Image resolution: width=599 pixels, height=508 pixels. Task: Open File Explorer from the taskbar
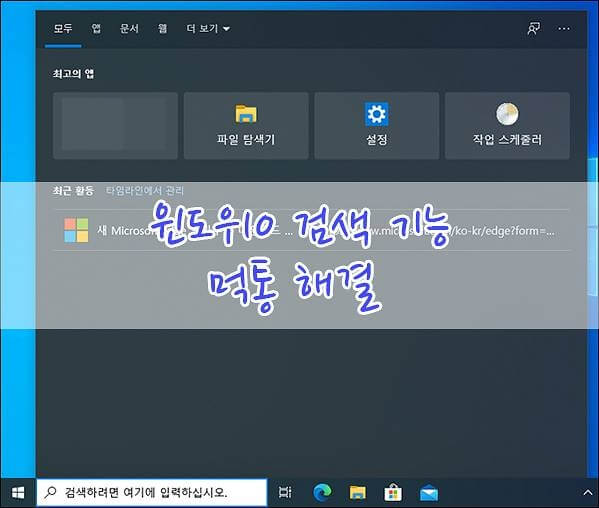click(x=358, y=492)
